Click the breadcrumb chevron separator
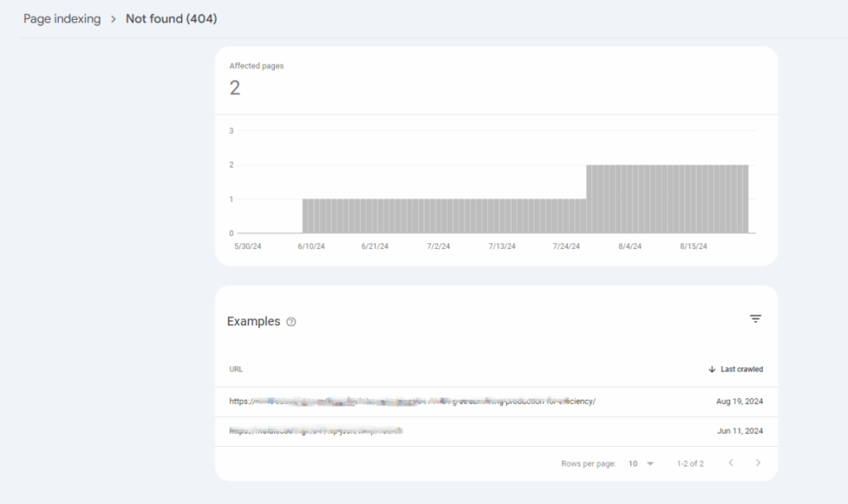Image resolution: width=848 pixels, height=504 pixels. 113,19
